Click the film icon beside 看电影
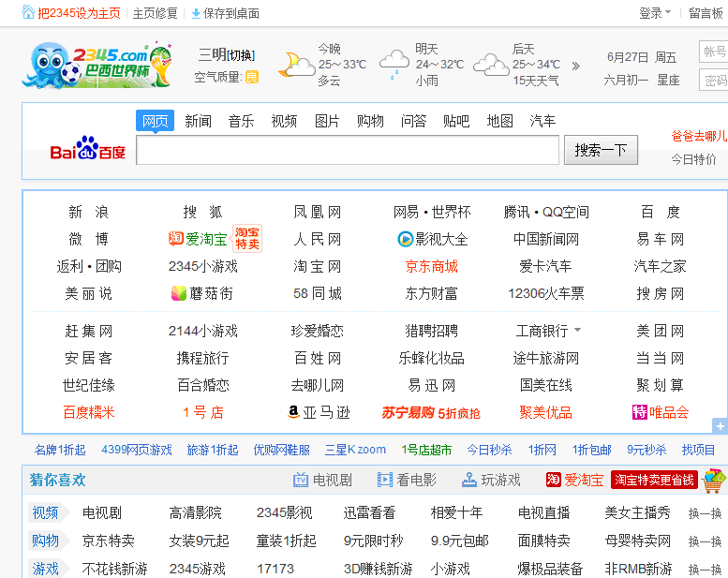This screenshot has width=728, height=578. click(x=385, y=480)
